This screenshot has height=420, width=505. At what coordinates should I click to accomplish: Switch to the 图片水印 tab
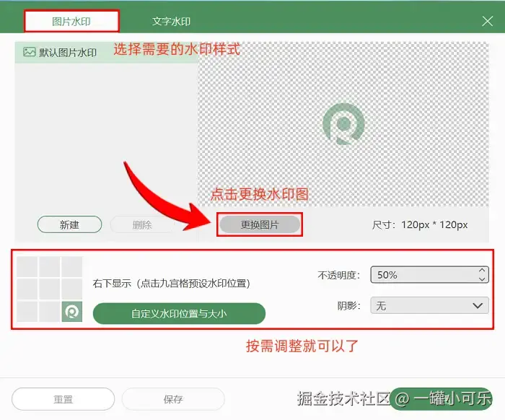coord(71,22)
